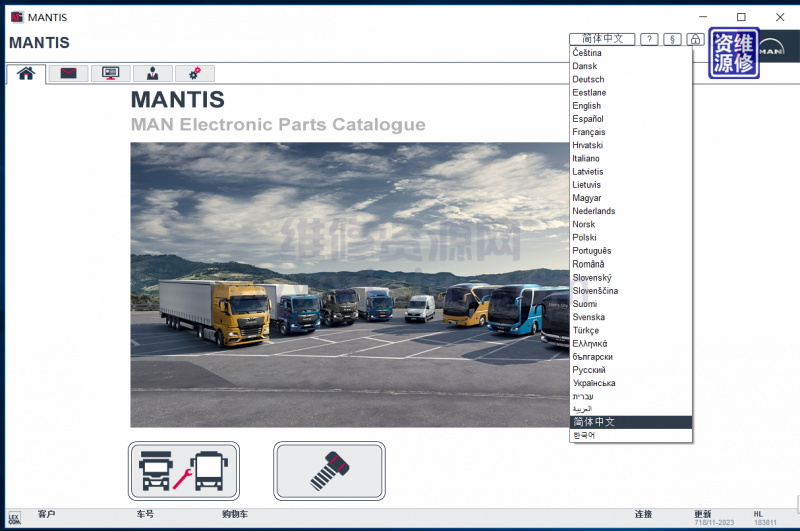Screen dimensions: 800x531
Task: Select Dansk language
Action: (631, 66)
